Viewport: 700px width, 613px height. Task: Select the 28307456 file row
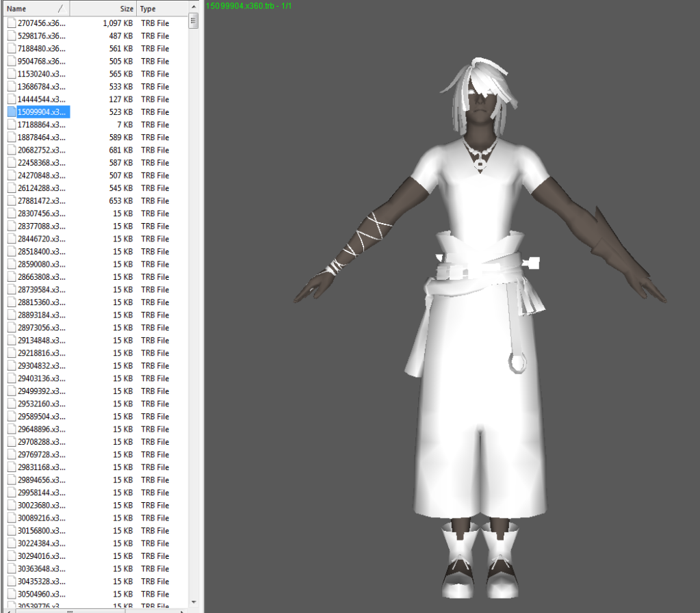click(41, 213)
